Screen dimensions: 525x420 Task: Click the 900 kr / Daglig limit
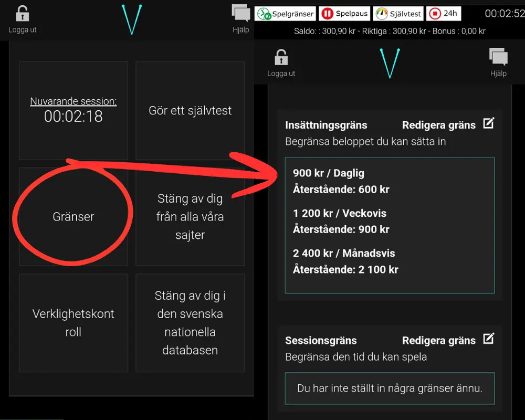point(329,173)
